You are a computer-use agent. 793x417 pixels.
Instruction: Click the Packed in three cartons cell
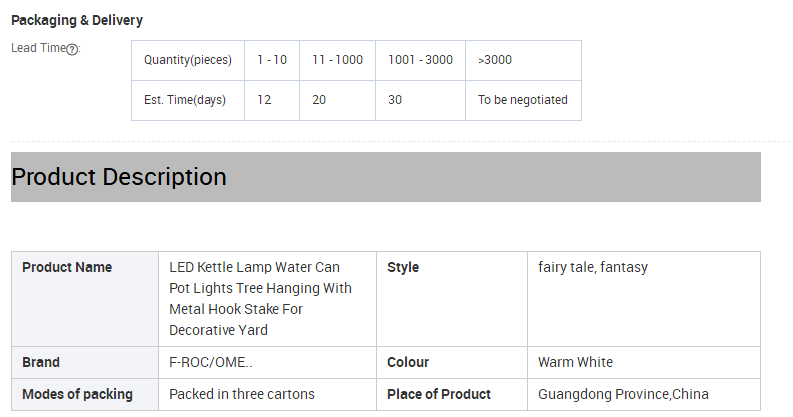[x=267, y=394]
